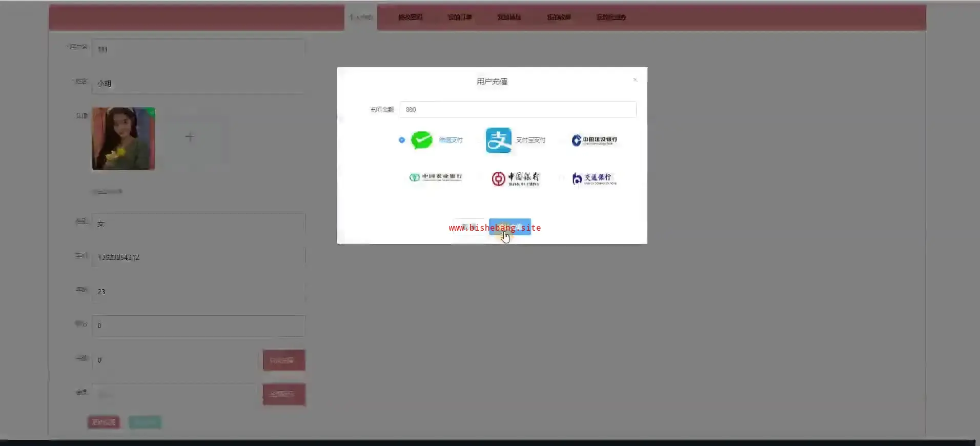
Task: Switch to the 修改密码 tab
Action: tap(411, 17)
